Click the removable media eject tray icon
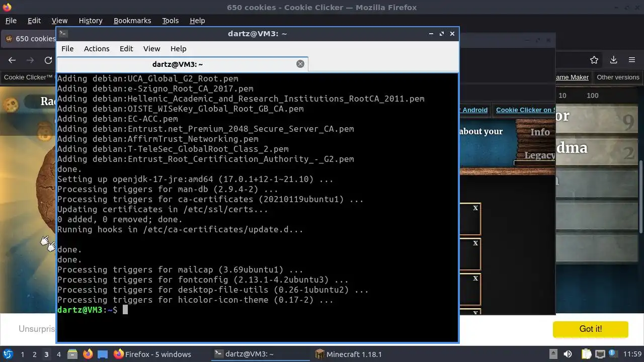The width and height of the screenshot is (644, 362). (x=553, y=354)
